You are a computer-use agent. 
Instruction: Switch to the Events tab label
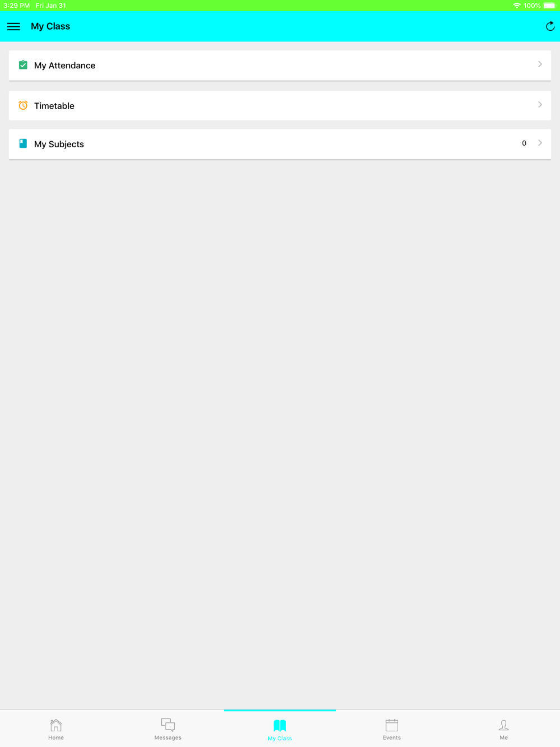392,737
